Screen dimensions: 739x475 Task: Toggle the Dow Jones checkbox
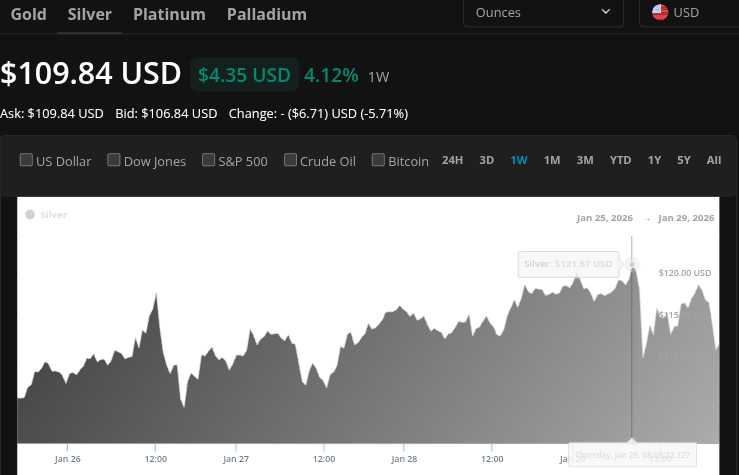coord(114,160)
